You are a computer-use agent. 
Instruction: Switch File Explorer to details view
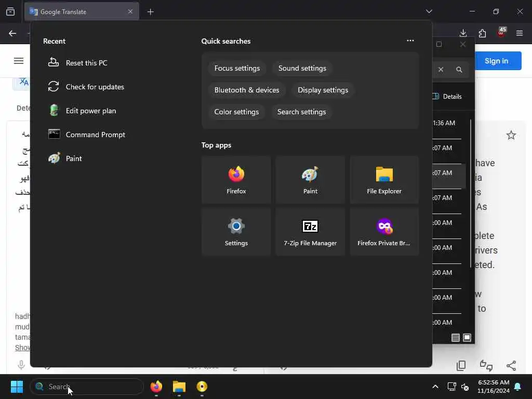455,338
